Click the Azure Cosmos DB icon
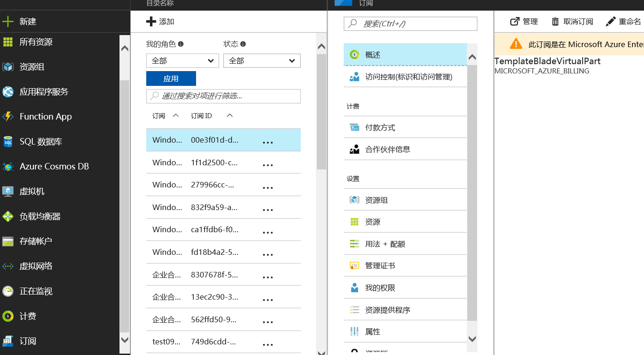 coord(8,167)
